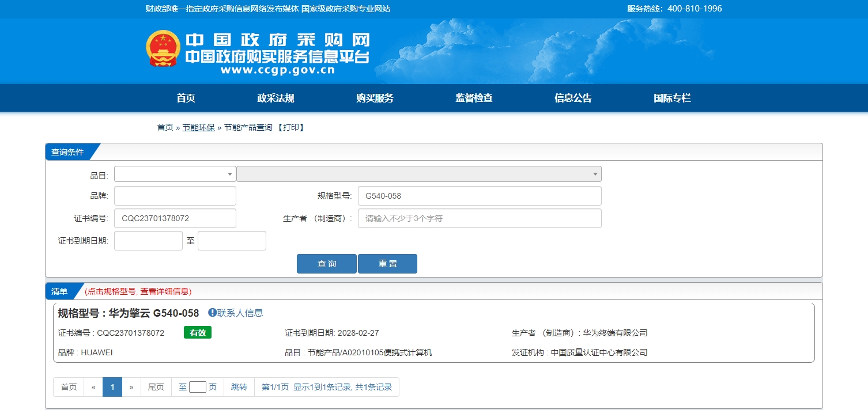Select page 1 in pagination
Screen dimensions: 868x410
(112, 387)
